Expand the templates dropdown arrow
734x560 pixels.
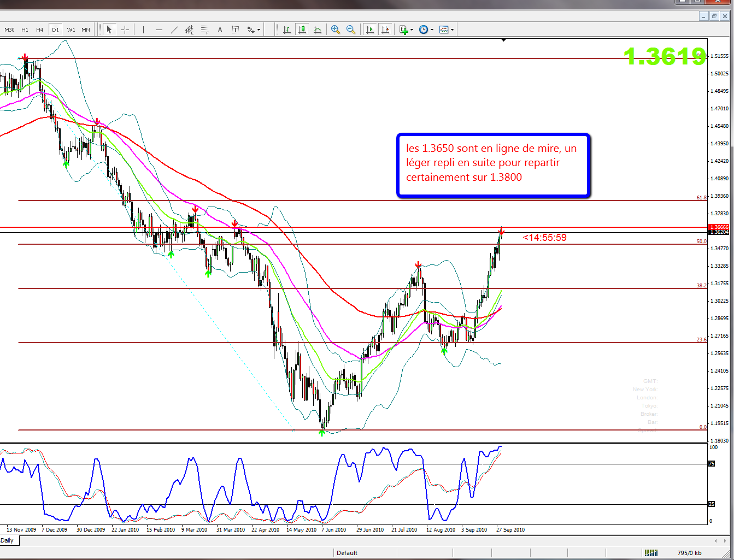coord(453,30)
